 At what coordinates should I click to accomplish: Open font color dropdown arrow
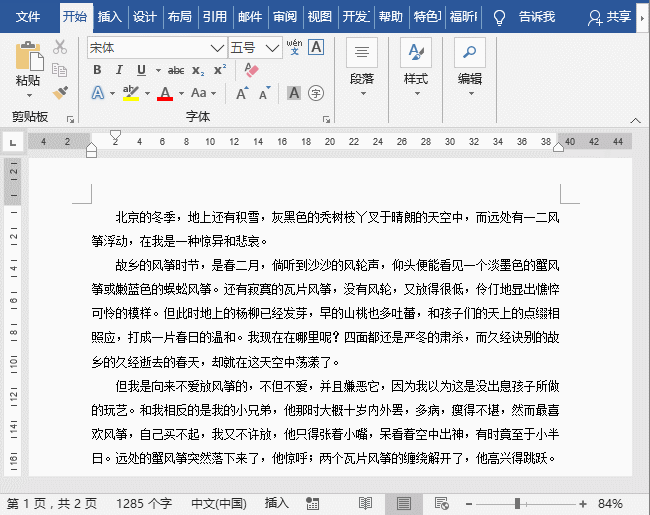click(181, 93)
